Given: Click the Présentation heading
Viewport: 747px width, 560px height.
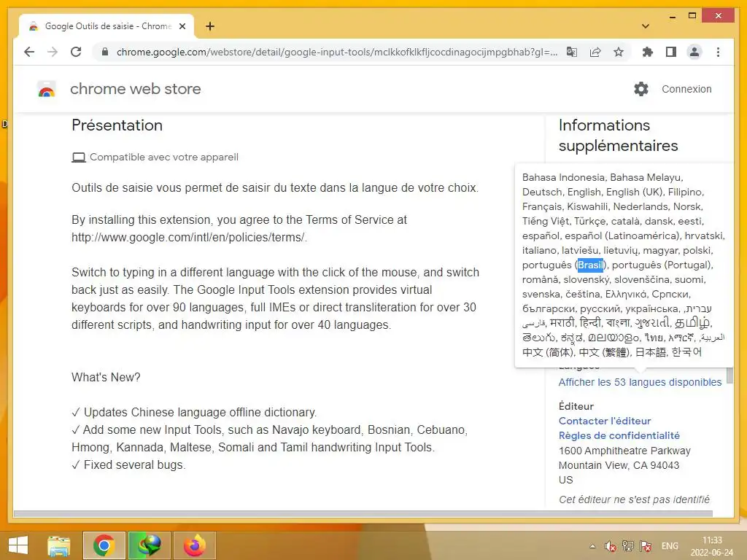Looking at the screenshot, I should pyautogui.click(x=117, y=125).
